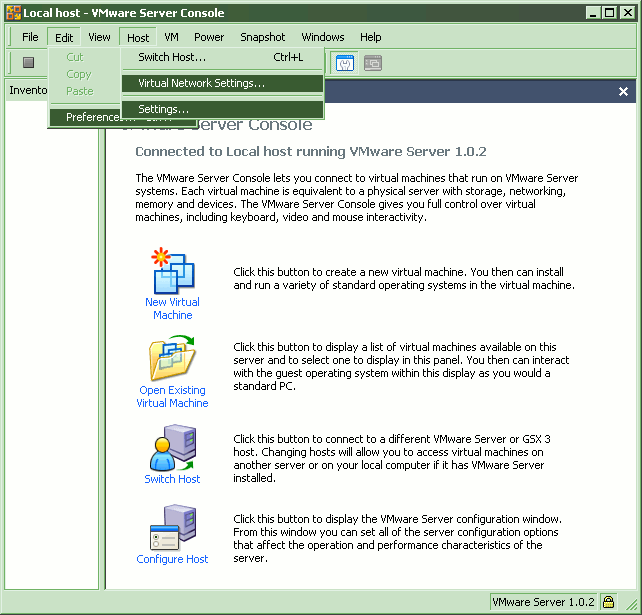Click the greyed Paste menu item

tap(80, 91)
